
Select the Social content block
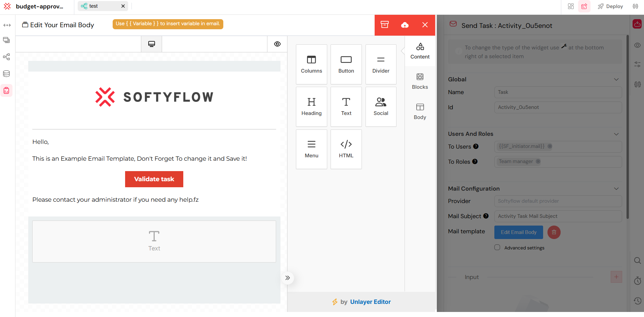point(381,107)
